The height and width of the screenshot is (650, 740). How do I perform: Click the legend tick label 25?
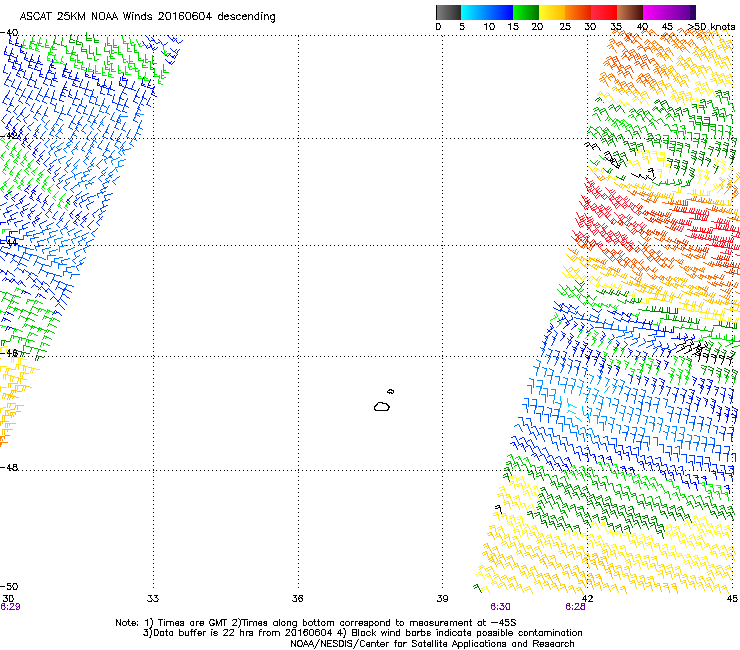point(565,27)
